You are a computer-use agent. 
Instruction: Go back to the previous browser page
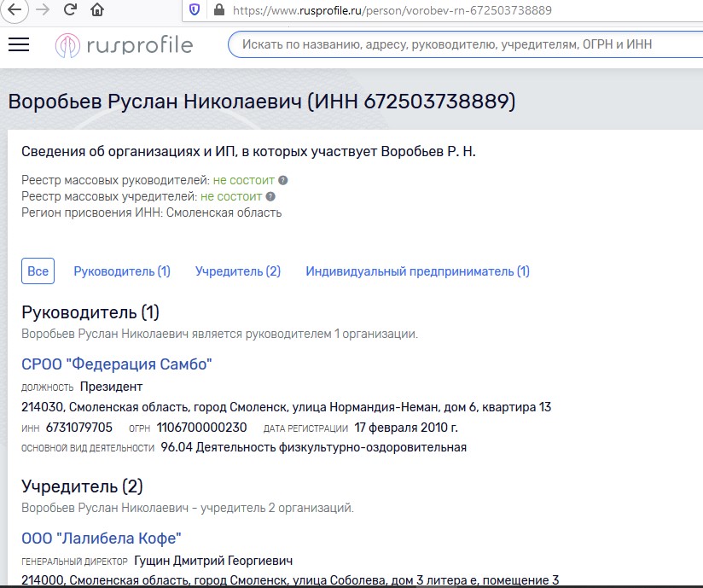15,9
